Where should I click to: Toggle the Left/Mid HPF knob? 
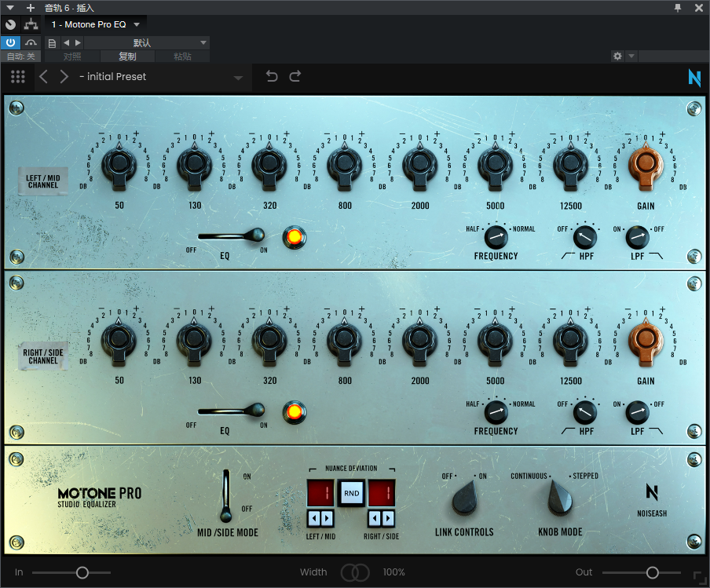pyautogui.click(x=585, y=237)
